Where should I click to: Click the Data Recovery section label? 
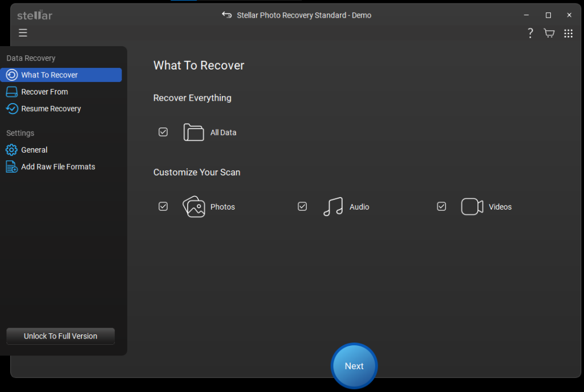[x=31, y=58]
